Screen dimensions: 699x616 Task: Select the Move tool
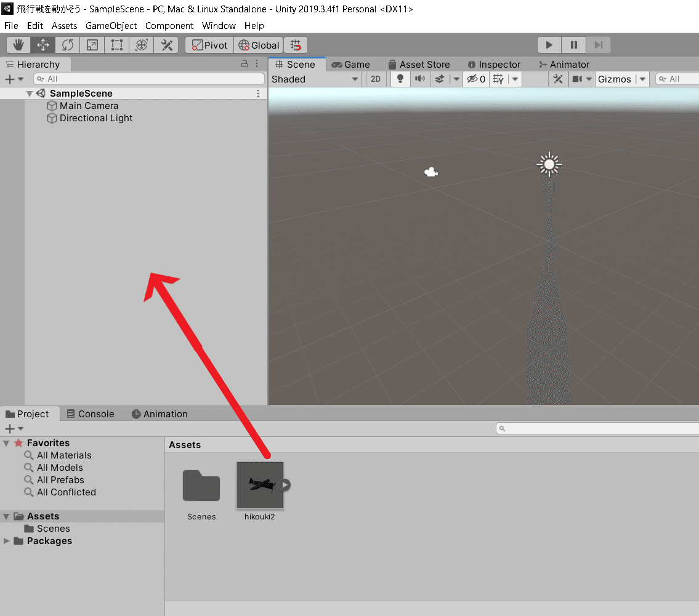[42, 45]
